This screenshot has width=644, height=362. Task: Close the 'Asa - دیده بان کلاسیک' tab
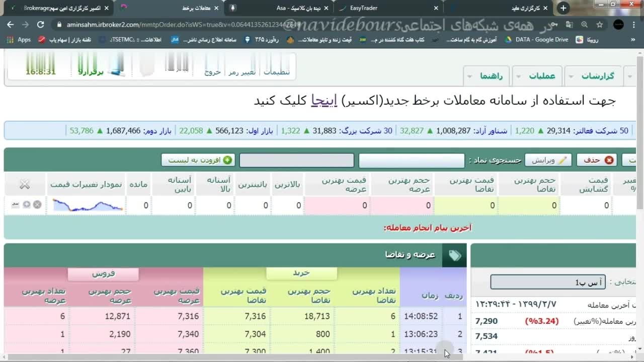(x=326, y=8)
